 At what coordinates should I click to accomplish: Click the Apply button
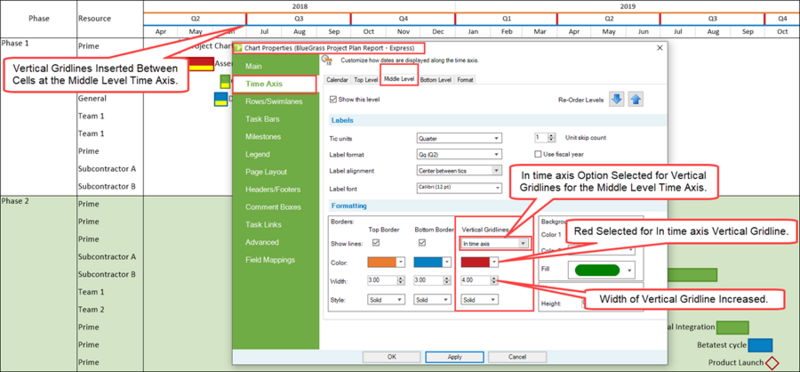pyautogui.click(x=455, y=357)
